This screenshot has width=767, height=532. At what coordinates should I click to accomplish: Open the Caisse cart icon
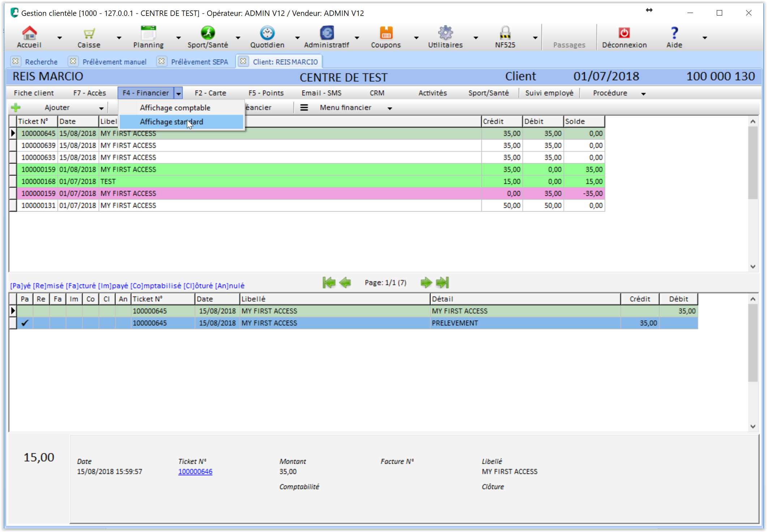pyautogui.click(x=89, y=33)
